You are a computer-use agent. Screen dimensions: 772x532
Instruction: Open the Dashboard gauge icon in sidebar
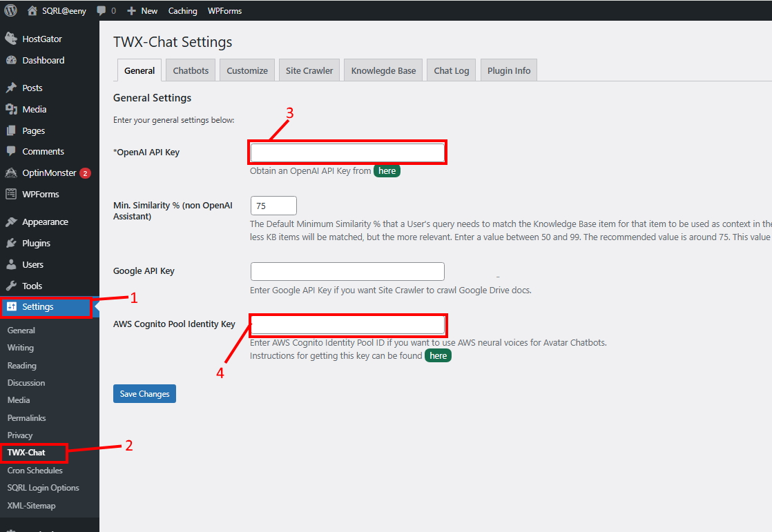click(x=11, y=60)
